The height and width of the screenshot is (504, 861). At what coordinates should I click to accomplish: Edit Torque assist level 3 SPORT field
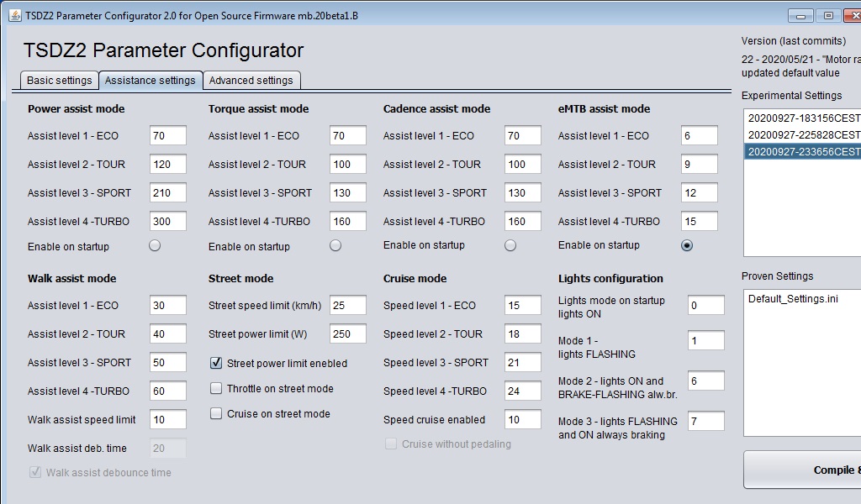point(348,192)
